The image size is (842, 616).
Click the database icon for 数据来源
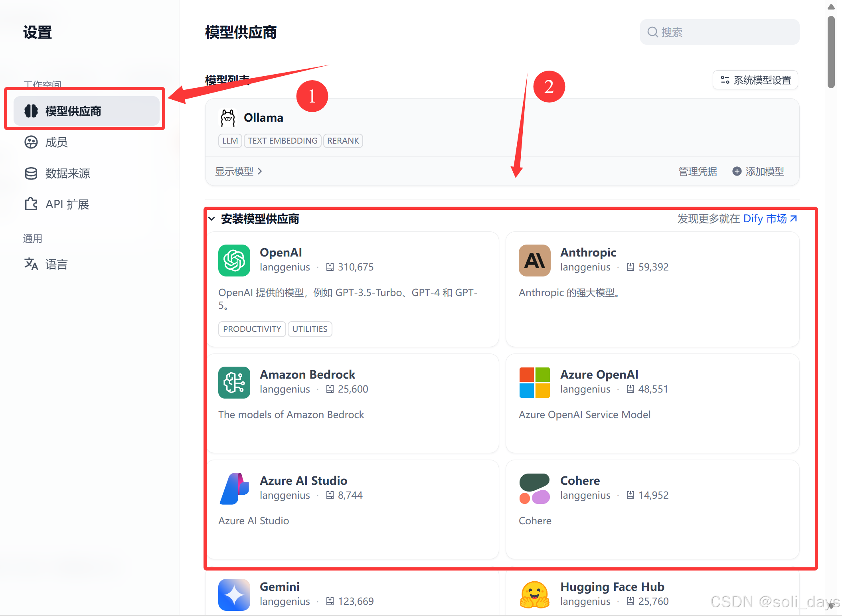pos(31,173)
